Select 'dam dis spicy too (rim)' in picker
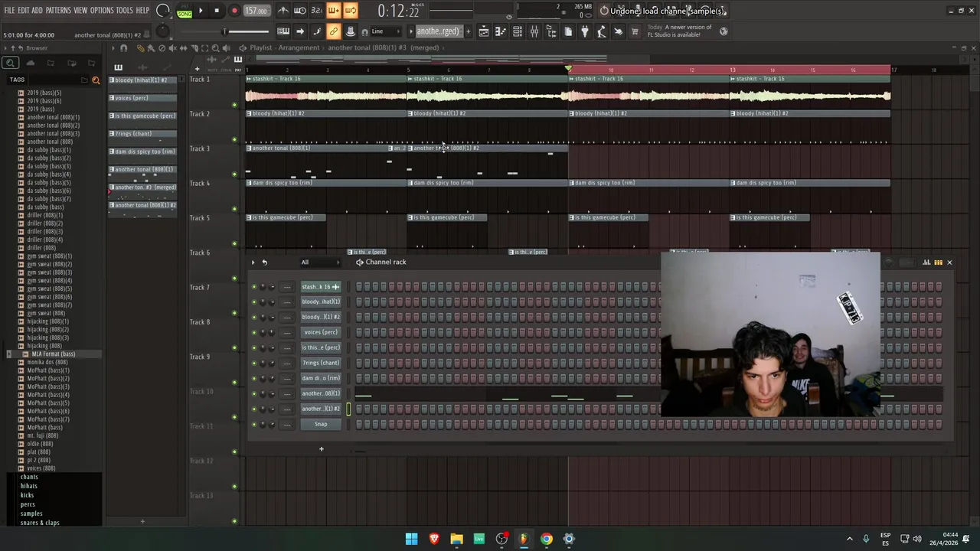Image resolution: width=980 pixels, height=551 pixels. coord(143,152)
